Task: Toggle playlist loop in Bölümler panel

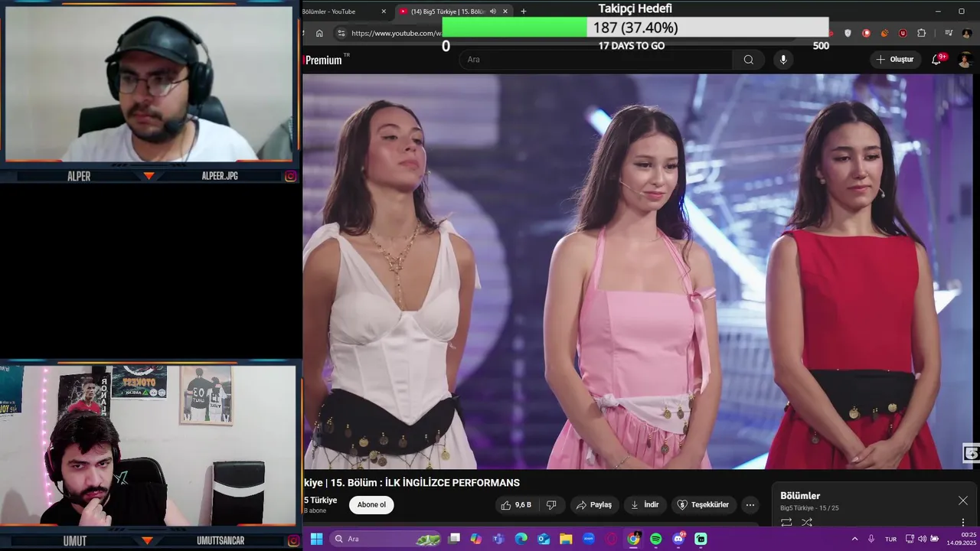Action: click(x=786, y=522)
